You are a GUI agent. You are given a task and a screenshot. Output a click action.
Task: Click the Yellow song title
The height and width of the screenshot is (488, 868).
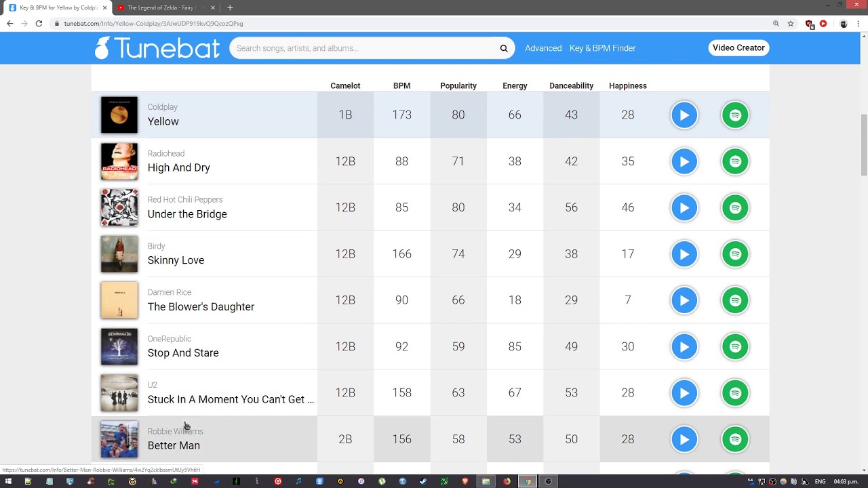click(163, 121)
